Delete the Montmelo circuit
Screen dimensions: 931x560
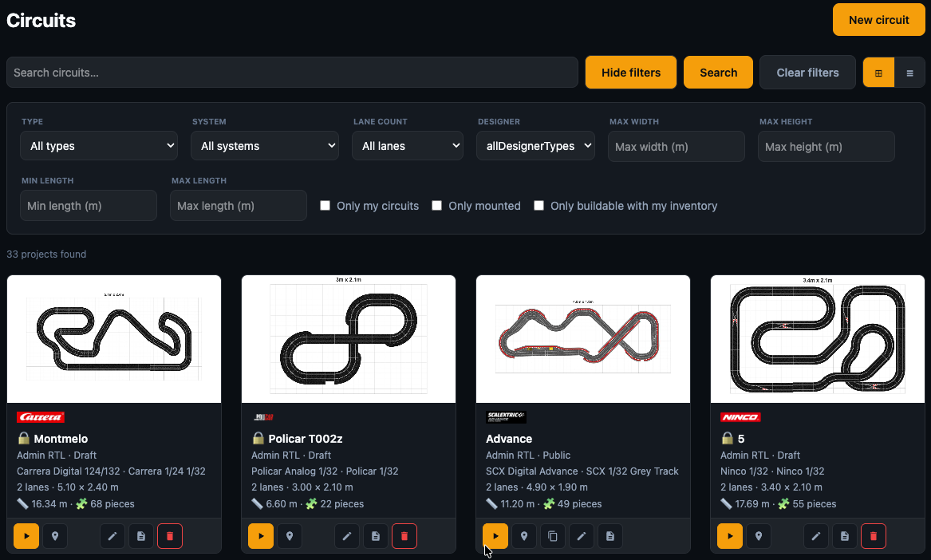click(170, 536)
